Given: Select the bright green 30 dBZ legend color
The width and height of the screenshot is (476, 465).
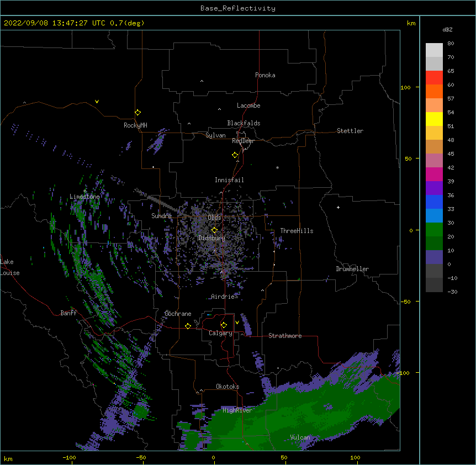Looking at the screenshot, I should [x=434, y=230].
